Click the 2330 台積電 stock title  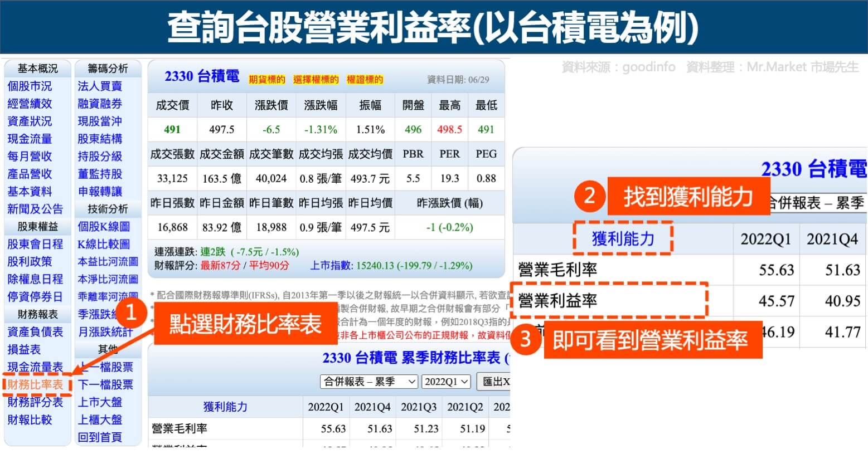[202, 76]
